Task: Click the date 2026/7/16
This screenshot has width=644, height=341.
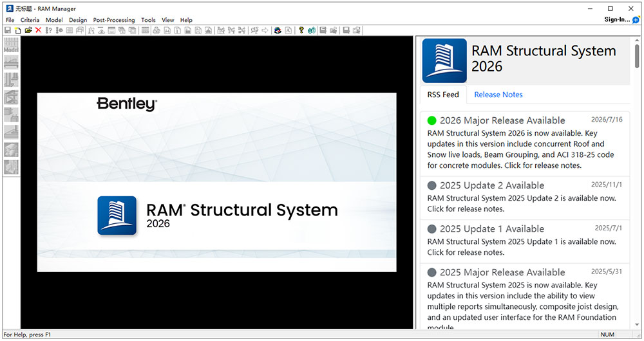Action: pyautogui.click(x=607, y=120)
